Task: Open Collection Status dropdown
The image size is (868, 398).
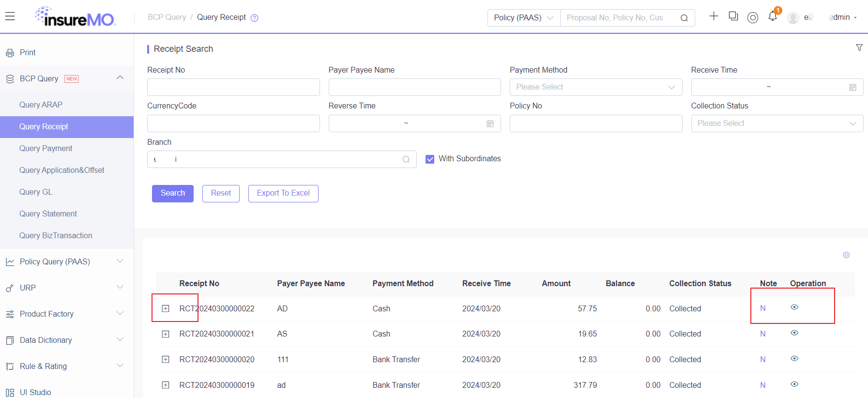Action: pos(777,123)
